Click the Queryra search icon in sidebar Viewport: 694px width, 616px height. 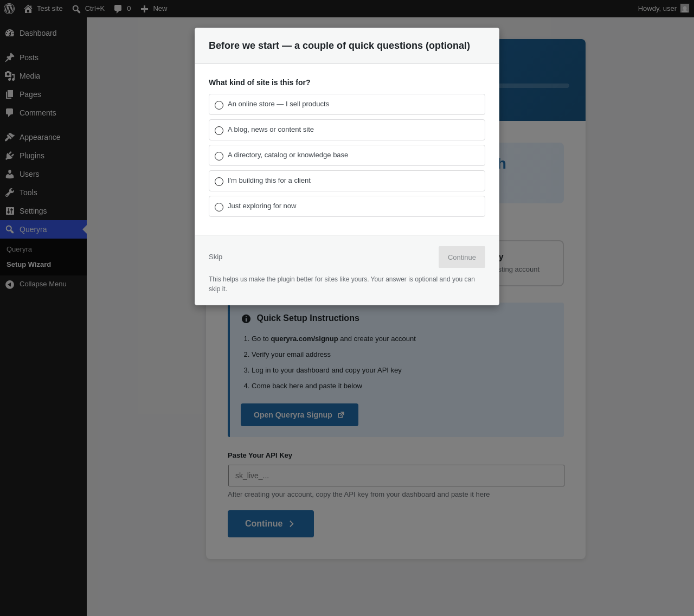pos(10,229)
